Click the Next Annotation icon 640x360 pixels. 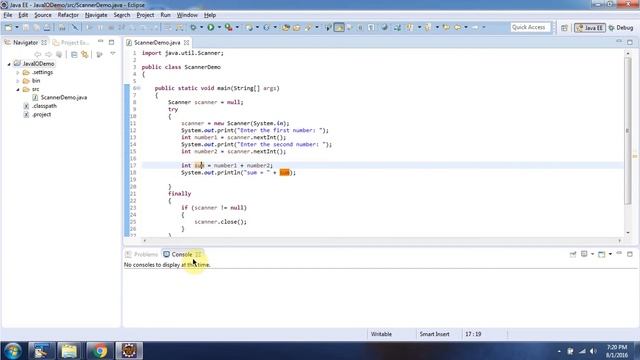[409, 27]
